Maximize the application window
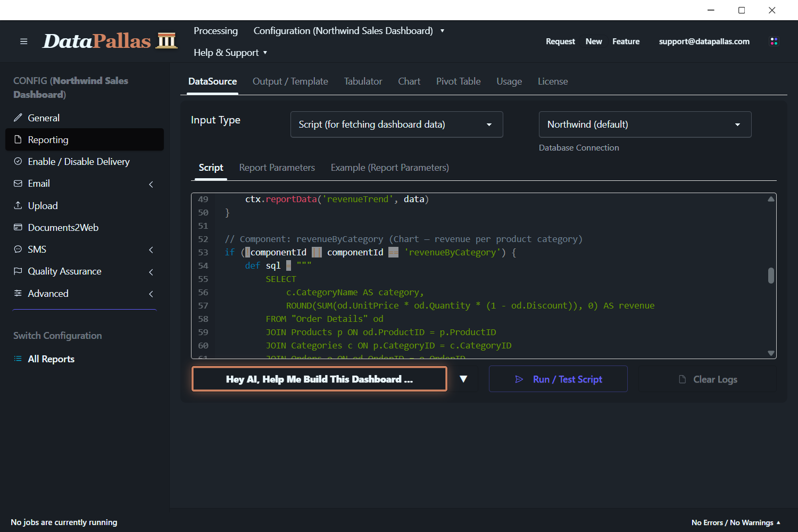 tap(742, 10)
